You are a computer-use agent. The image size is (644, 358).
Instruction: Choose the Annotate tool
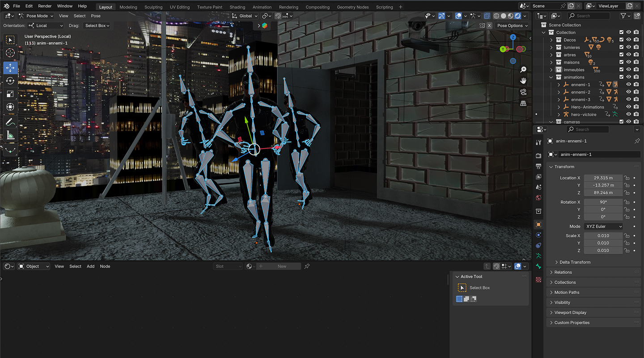(x=10, y=122)
